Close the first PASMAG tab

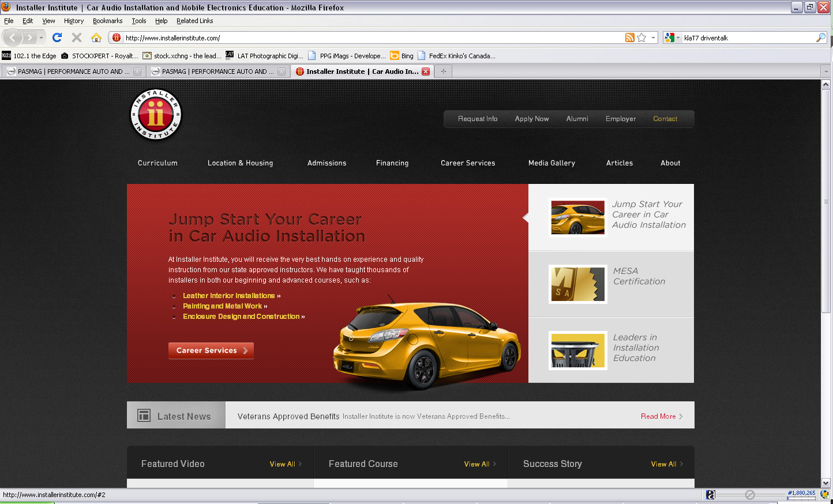point(137,72)
